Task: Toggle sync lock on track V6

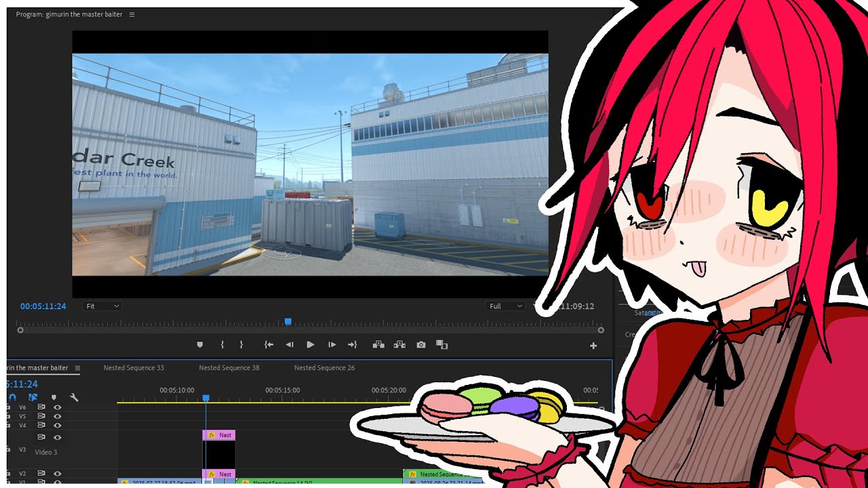Action: (41, 407)
